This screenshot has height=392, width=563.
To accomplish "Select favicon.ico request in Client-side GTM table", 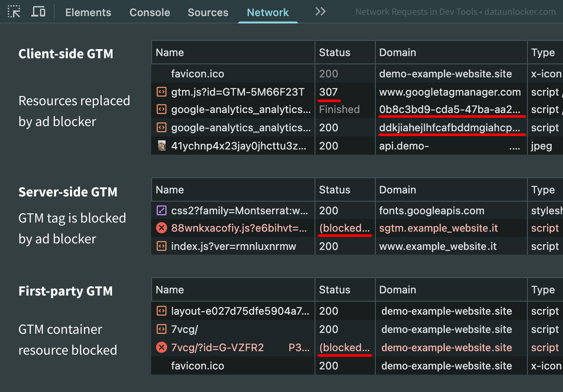I will pos(198,74).
